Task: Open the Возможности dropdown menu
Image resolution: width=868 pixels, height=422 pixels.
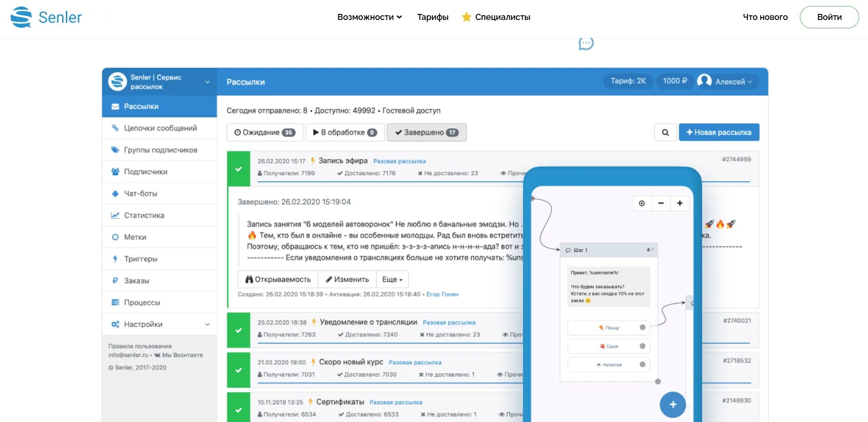Action: pos(369,17)
